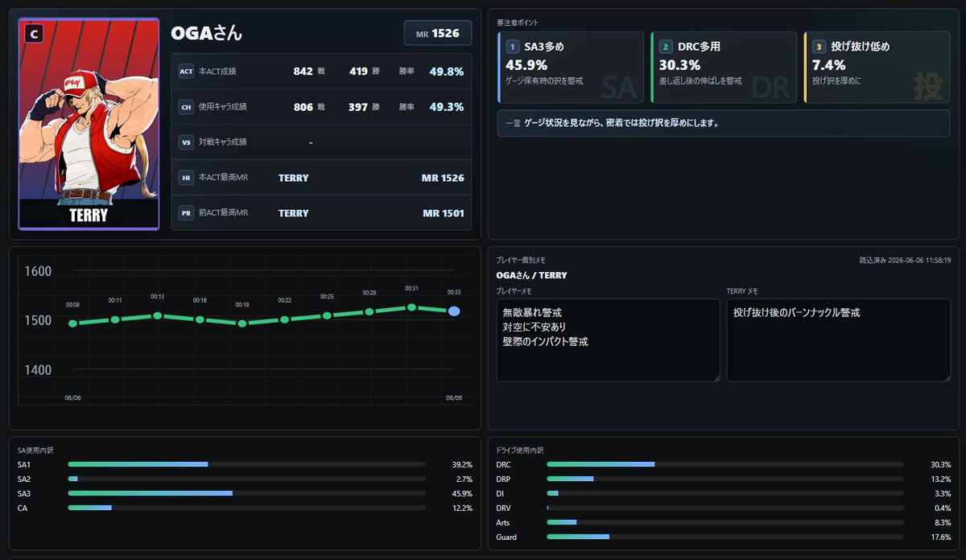The height and width of the screenshot is (560, 966).
Task: Click the DI drive usage bar
Action: (x=725, y=493)
